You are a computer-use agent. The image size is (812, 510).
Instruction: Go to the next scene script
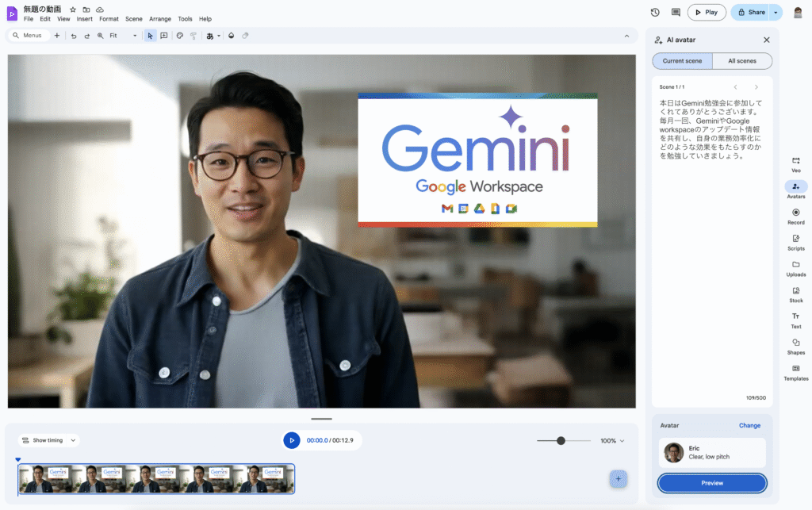[x=756, y=87]
